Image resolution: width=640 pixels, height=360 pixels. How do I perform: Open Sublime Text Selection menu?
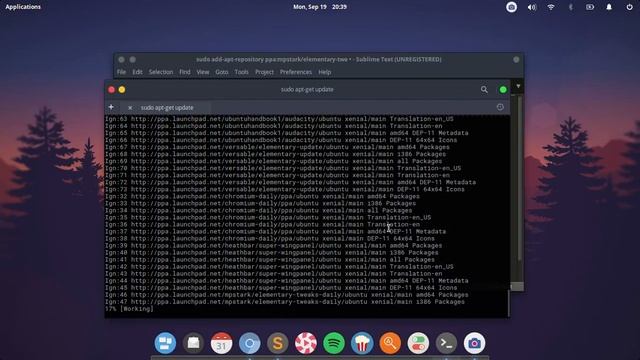161,72
